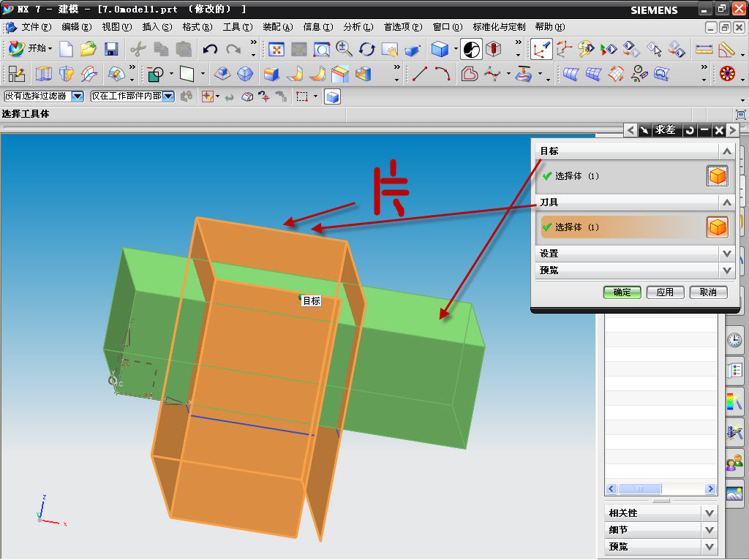Click the color wheel palette icon

pos(727,74)
